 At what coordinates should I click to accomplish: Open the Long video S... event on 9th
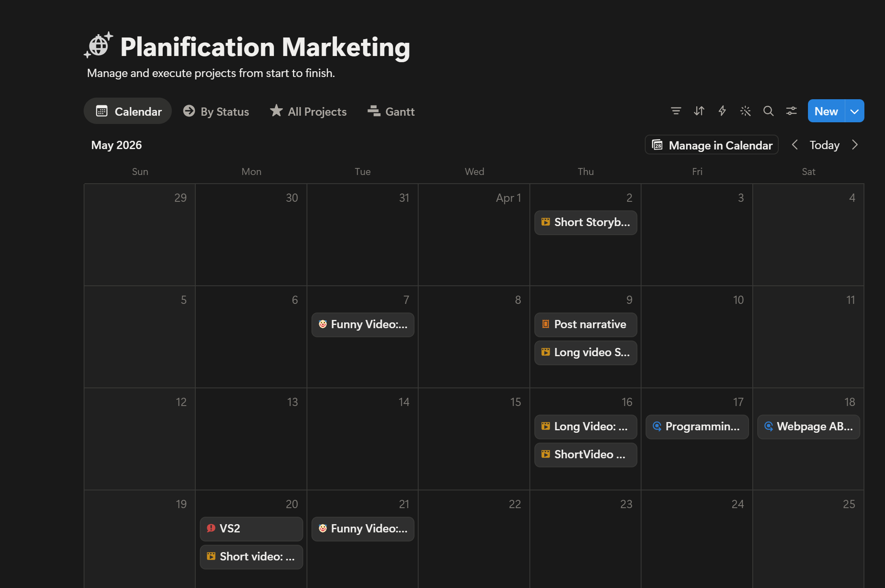pos(585,352)
